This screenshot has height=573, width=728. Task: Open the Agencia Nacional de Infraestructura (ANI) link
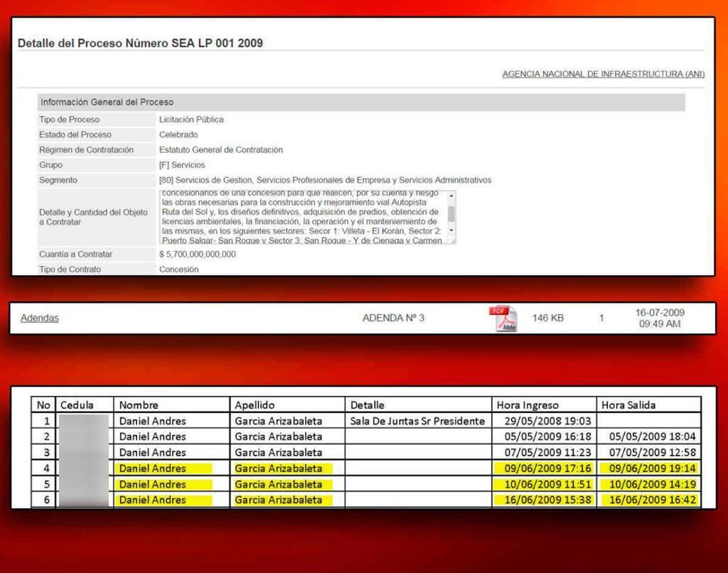(x=603, y=74)
